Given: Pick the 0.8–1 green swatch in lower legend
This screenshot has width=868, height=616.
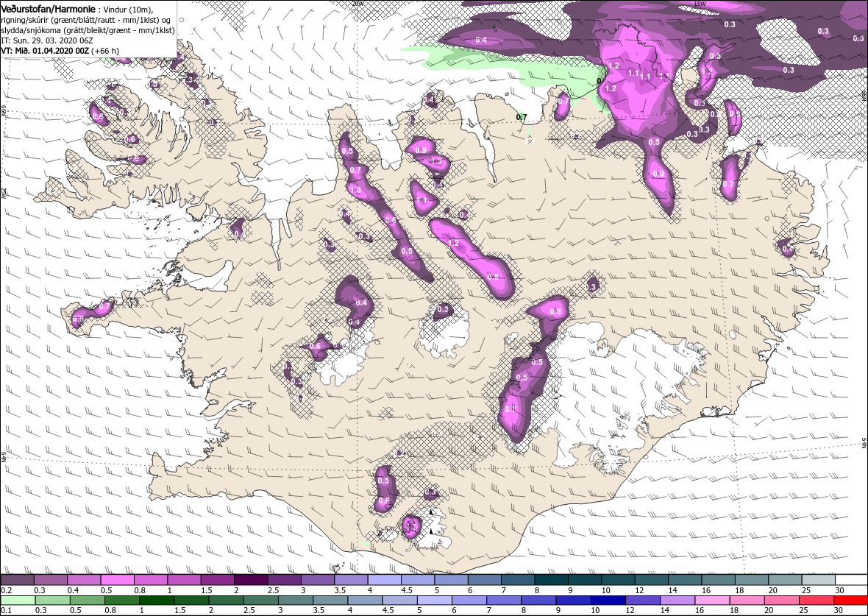Looking at the screenshot, I should click(x=122, y=601).
